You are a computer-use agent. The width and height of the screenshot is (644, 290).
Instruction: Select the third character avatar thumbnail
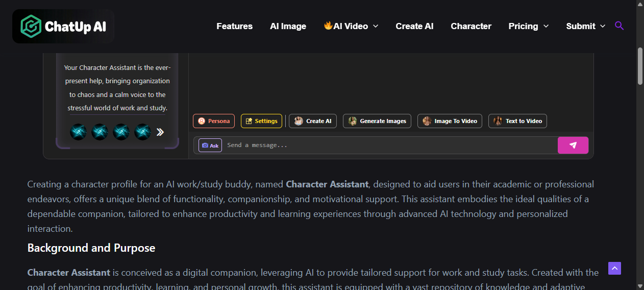(x=121, y=132)
